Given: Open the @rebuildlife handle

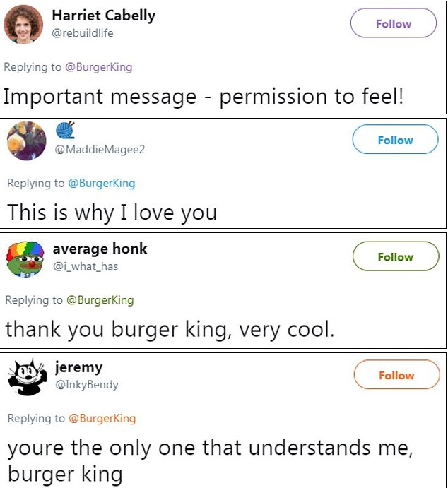Looking at the screenshot, I should click(83, 33).
